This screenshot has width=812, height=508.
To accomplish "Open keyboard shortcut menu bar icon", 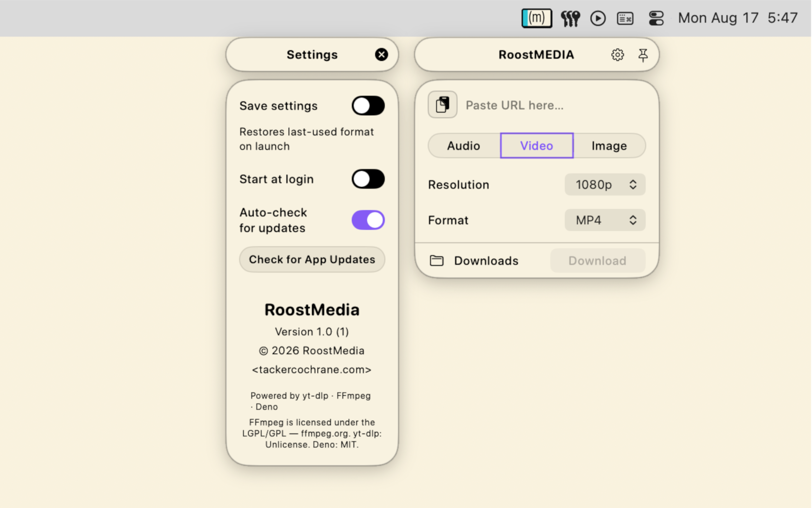I will tap(625, 18).
